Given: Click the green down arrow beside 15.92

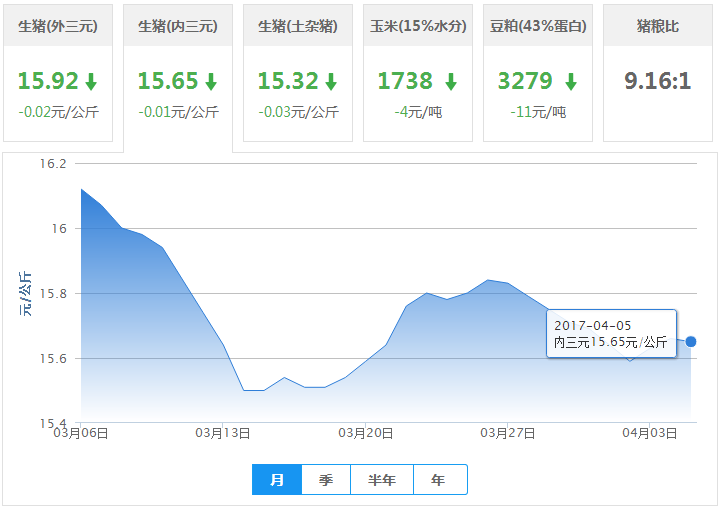Looking at the screenshot, I should [x=91, y=82].
